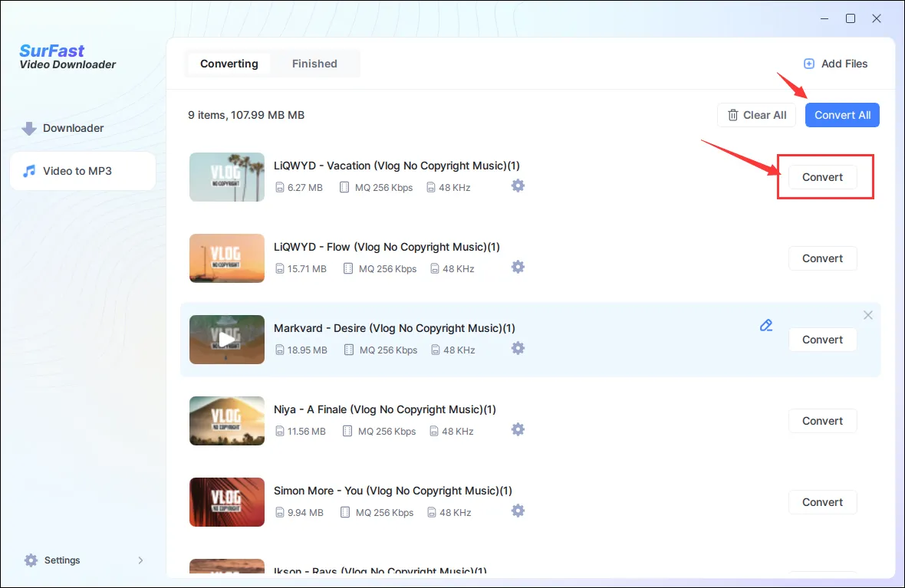Open output settings gear for Simon More - You
The image size is (905, 588).
pyautogui.click(x=518, y=511)
